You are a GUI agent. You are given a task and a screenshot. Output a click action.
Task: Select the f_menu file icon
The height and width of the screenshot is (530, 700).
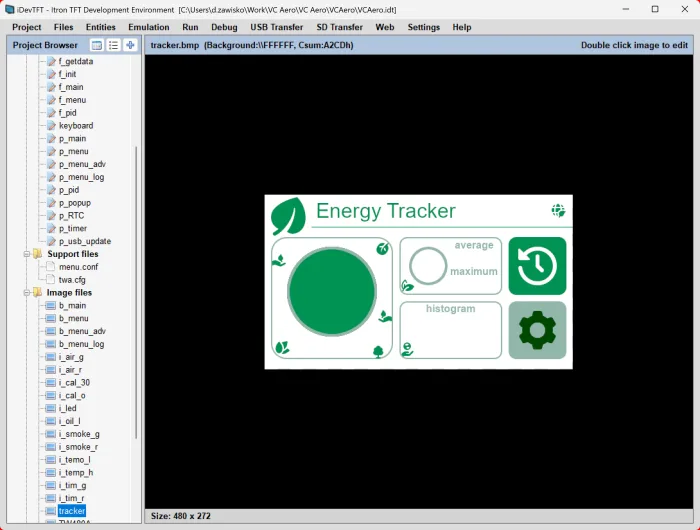tap(52, 100)
